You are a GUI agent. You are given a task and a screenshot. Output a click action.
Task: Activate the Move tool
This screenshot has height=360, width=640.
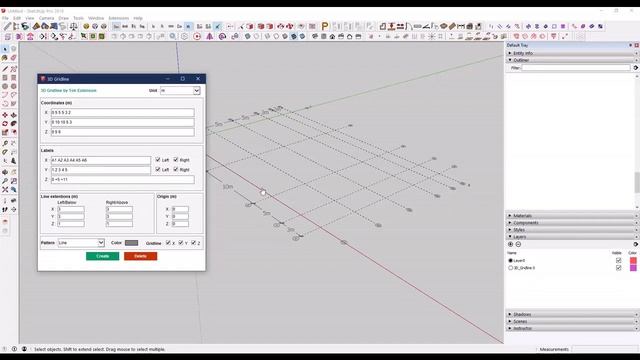pos(5,115)
